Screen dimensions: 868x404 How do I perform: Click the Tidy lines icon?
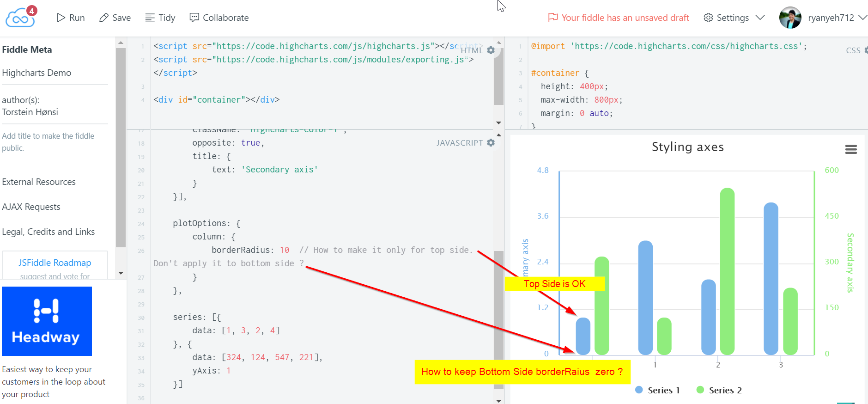pos(150,18)
